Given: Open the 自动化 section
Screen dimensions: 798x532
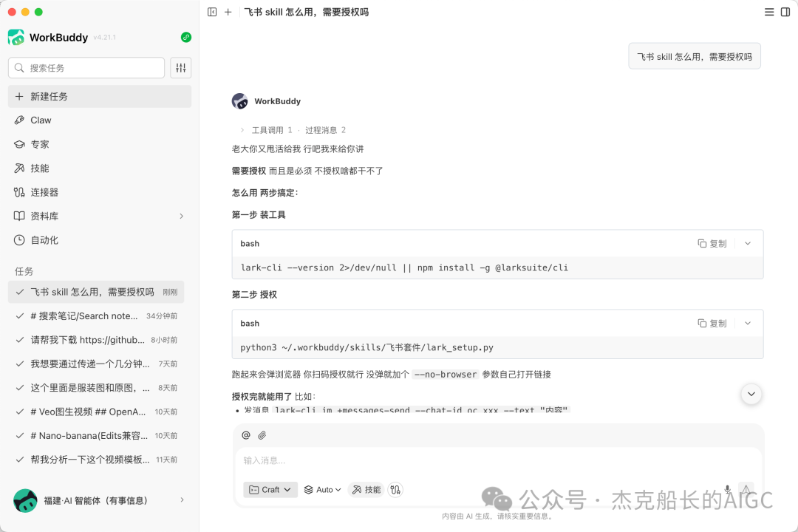Looking at the screenshot, I should [x=99, y=240].
